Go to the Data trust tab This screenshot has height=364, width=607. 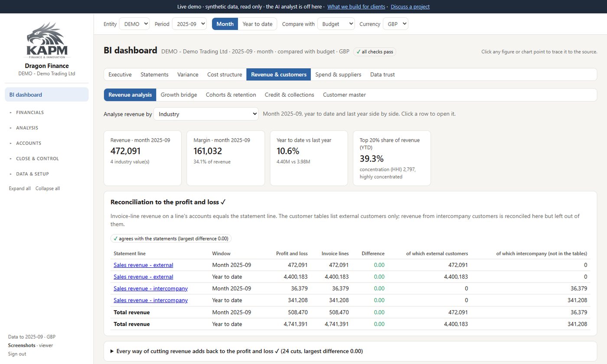point(382,75)
